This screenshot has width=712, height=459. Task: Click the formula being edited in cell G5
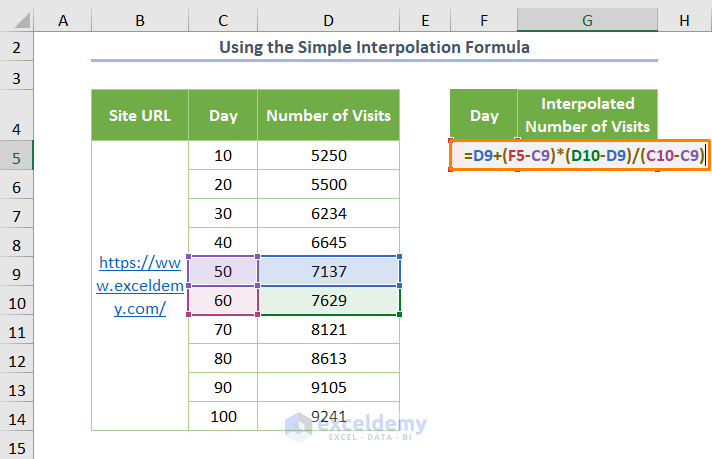point(584,155)
